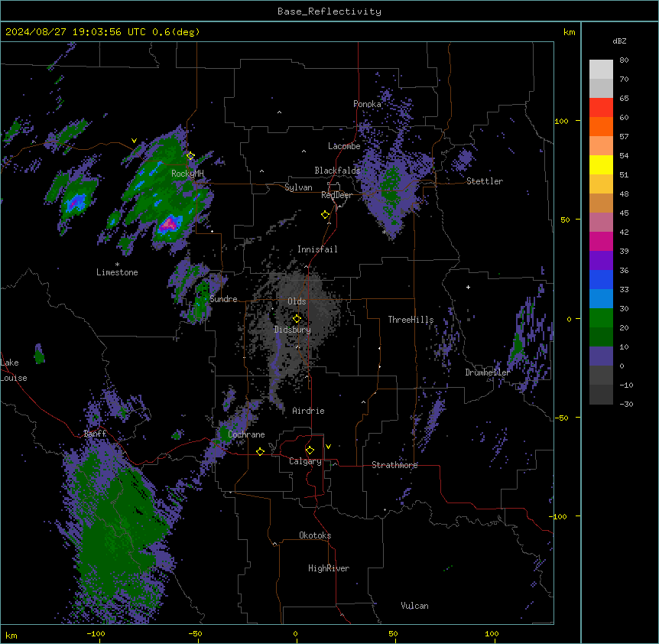Click the Base_Reflectivity title text
The height and width of the screenshot is (644, 659).
pos(329,11)
